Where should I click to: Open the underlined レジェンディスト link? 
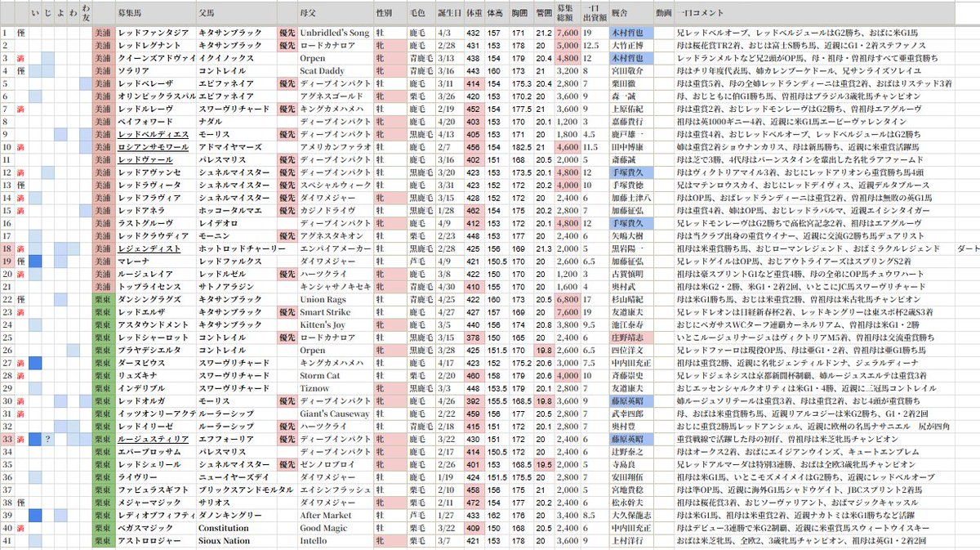148,248
